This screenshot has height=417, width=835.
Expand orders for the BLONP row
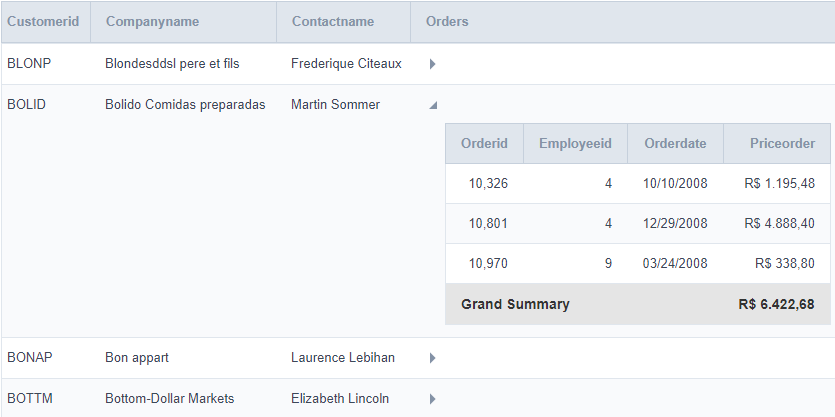coord(433,64)
